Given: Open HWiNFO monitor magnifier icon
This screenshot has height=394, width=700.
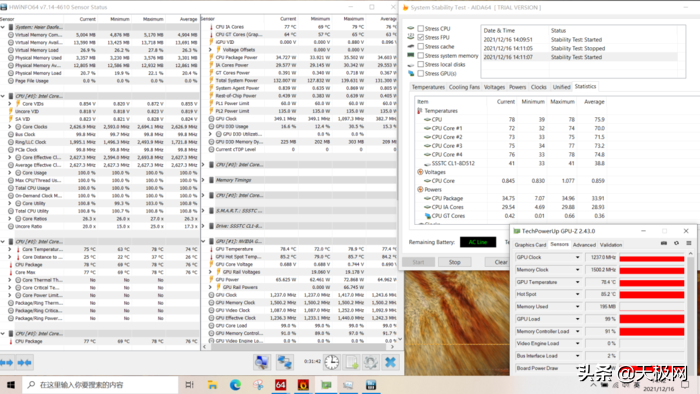Looking at the screenshot, I should coord(262,362).
